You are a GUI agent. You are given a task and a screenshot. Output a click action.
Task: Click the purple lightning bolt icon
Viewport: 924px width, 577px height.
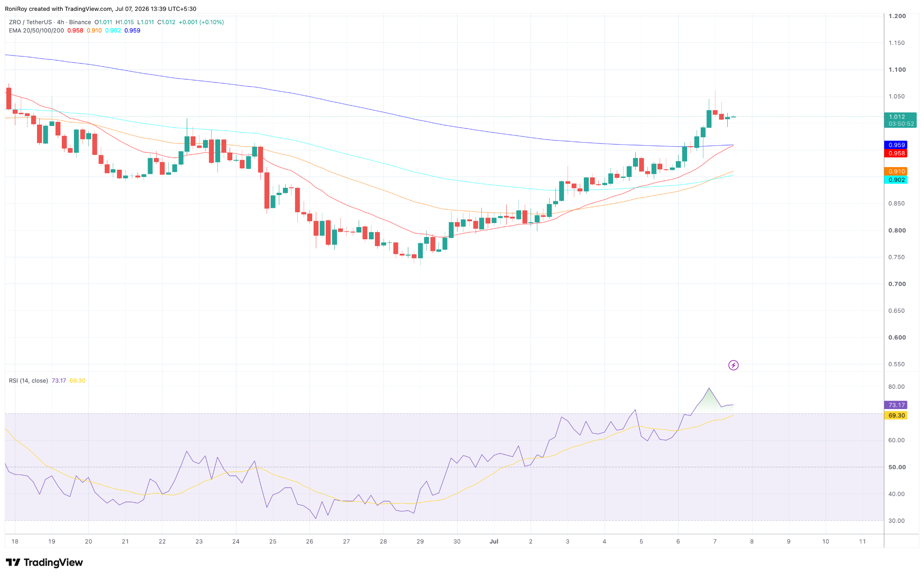pyautogui.click(x=734, y=365)
